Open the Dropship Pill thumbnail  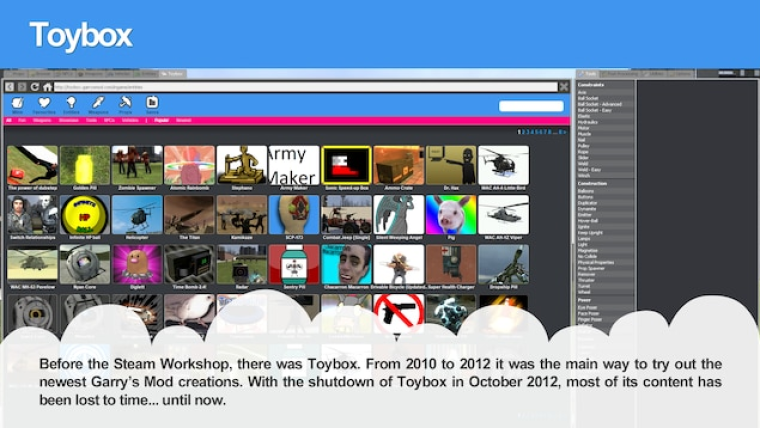pyautogui.click(x=504, y=264)
